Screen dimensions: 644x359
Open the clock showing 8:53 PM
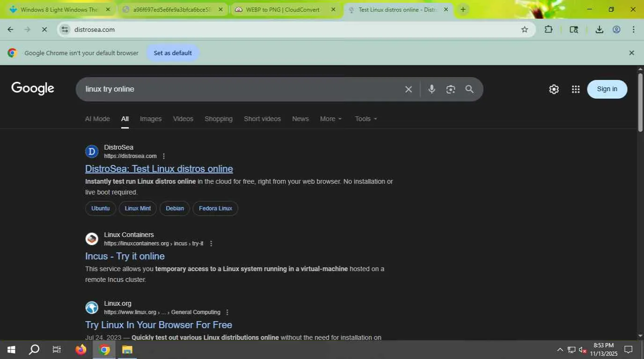tap(604, 350)
